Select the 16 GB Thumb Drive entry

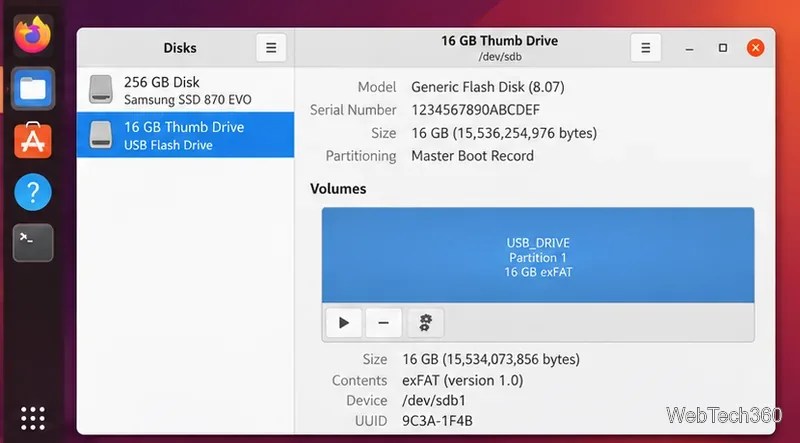[185, 135]
